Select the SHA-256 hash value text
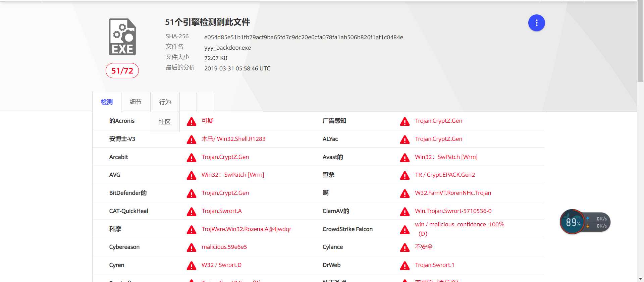Image resolution: width=644 pixels, height=282 pixels. (304, 37)
